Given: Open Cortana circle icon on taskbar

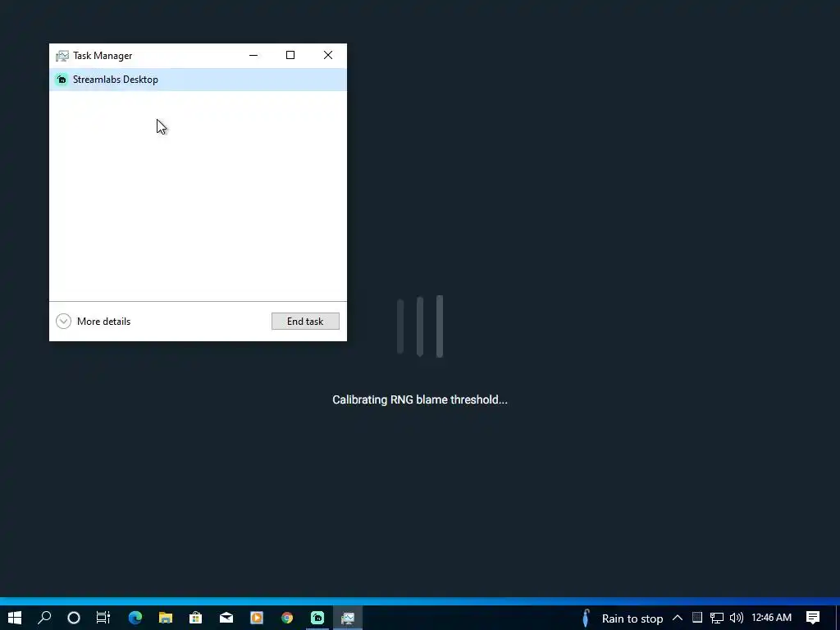Looking at the screenshot, I should [x=74, y=618].
